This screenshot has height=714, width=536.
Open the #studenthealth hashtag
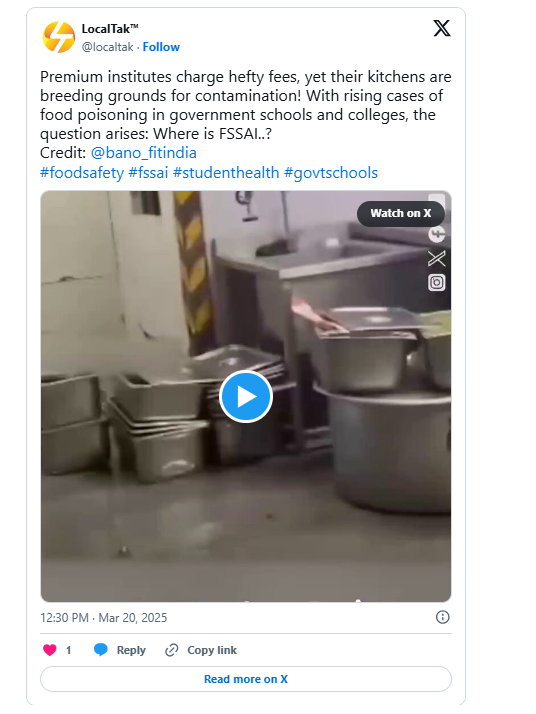point(226,173)
